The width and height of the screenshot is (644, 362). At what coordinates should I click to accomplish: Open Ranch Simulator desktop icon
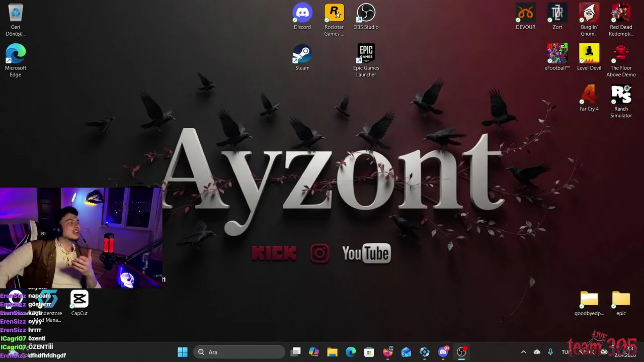(621, 102)
